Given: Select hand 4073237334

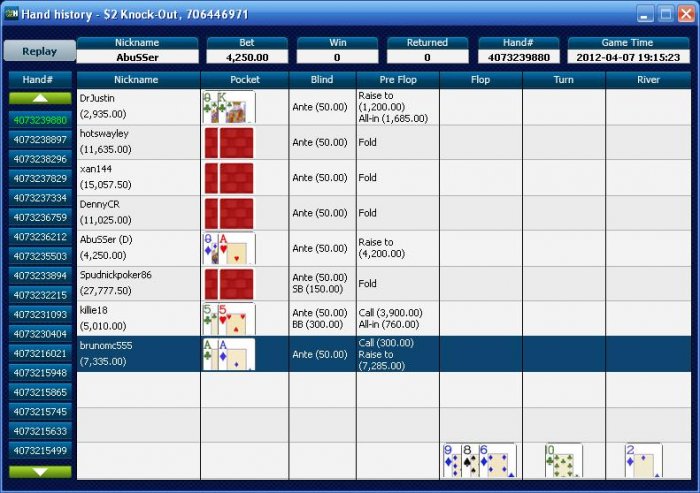Looking at the screenshot, I should coord(40,198).
